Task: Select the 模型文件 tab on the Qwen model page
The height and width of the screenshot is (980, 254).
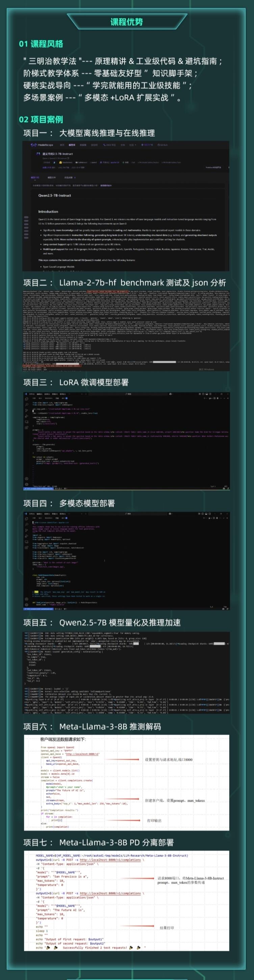Action: (x=52, y=177)
